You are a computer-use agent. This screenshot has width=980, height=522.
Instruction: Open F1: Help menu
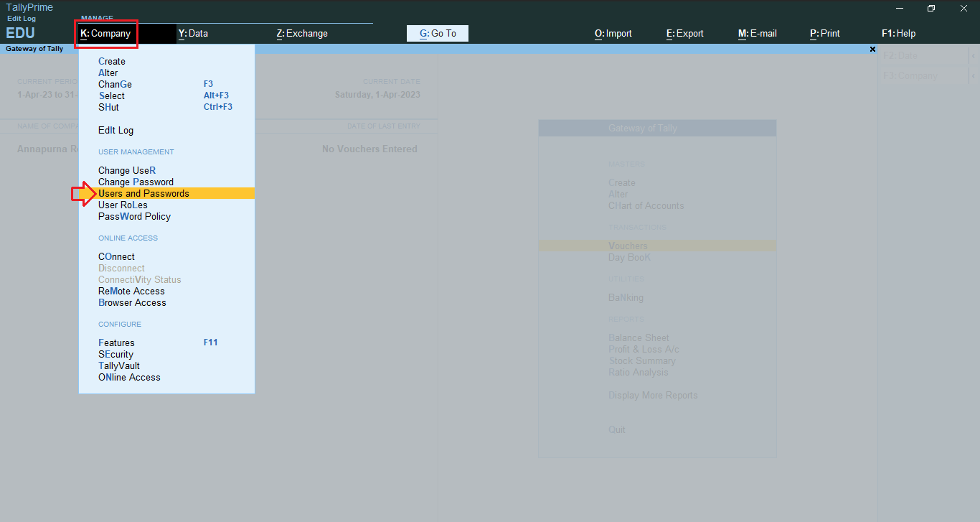click(899, 33)
